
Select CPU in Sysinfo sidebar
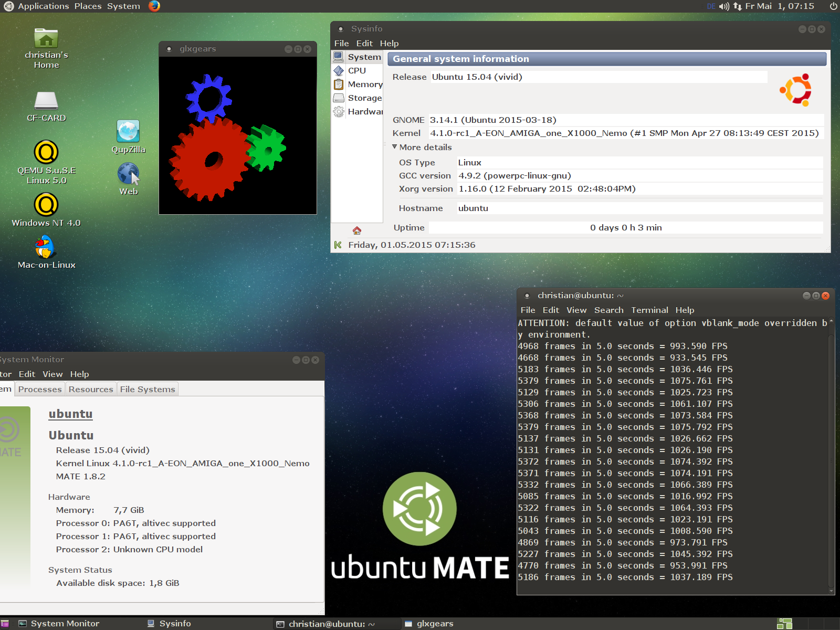[x=357, y=70]
